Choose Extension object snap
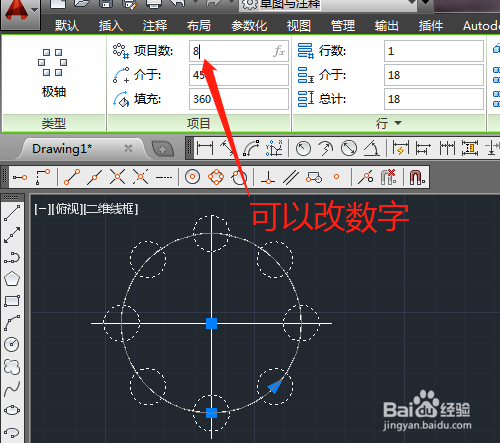The width and height of the screenshot is (500, 443). 164,177
